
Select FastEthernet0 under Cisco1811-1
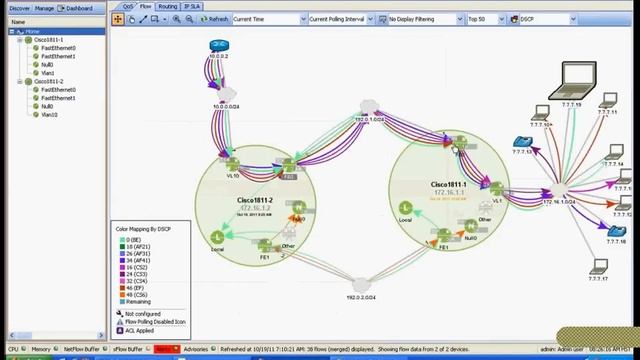pyautogui.click(x=58, y=48)
